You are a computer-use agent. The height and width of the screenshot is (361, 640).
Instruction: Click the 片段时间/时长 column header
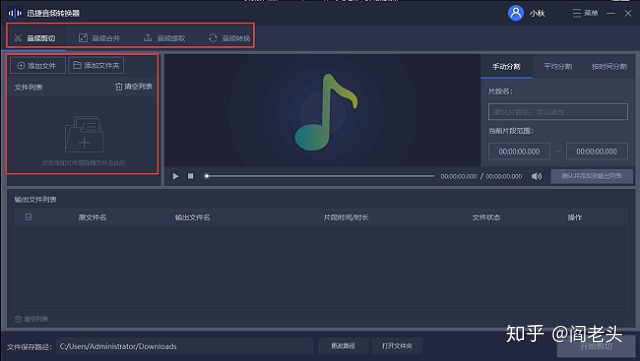346,217
